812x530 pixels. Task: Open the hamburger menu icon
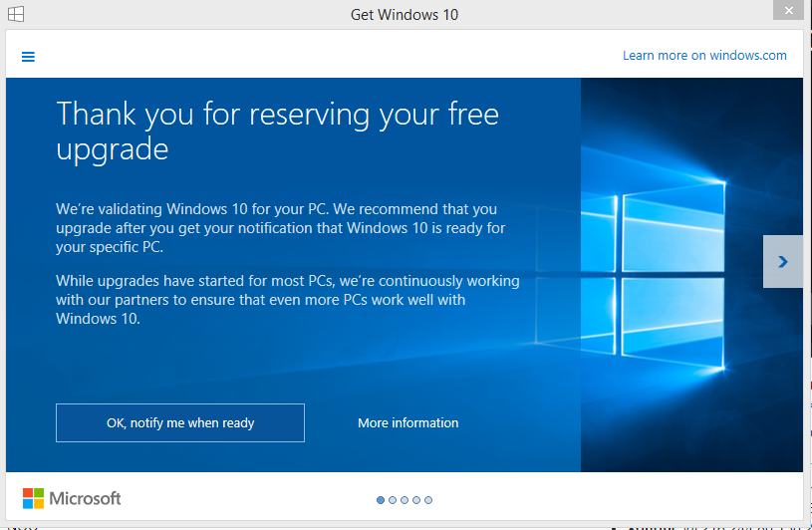pyautogui.click(x=28, y=57)
